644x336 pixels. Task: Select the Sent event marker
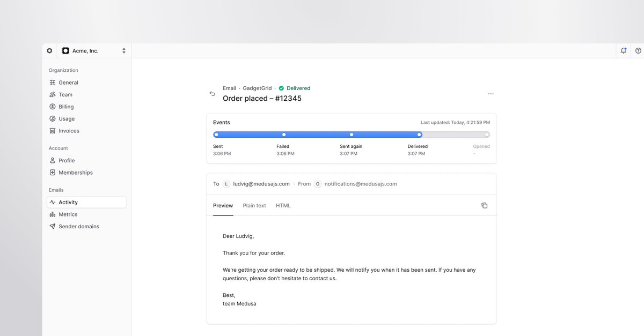216,135
